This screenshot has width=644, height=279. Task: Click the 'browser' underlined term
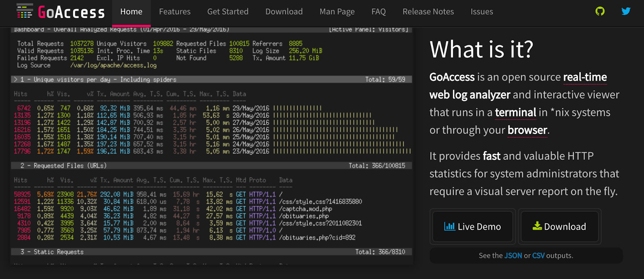click(x=527, y=130)
